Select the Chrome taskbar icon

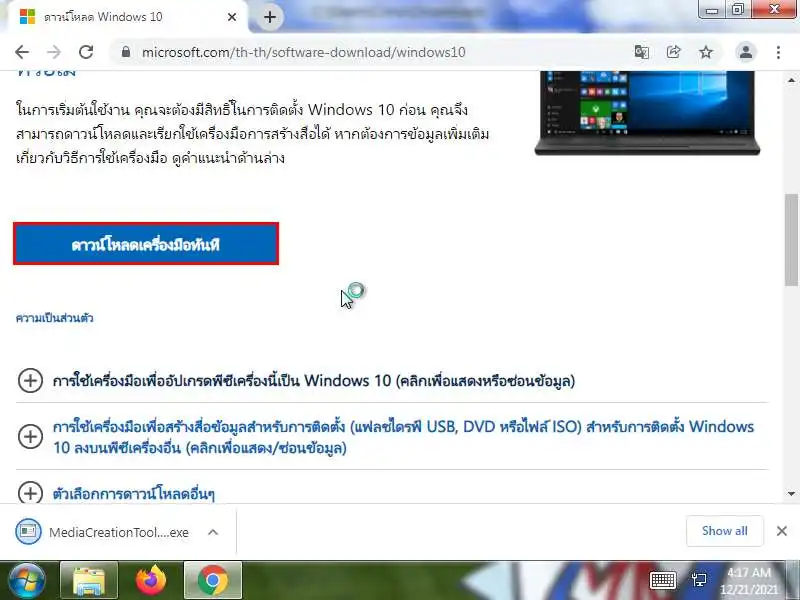(x=213, y=580)
